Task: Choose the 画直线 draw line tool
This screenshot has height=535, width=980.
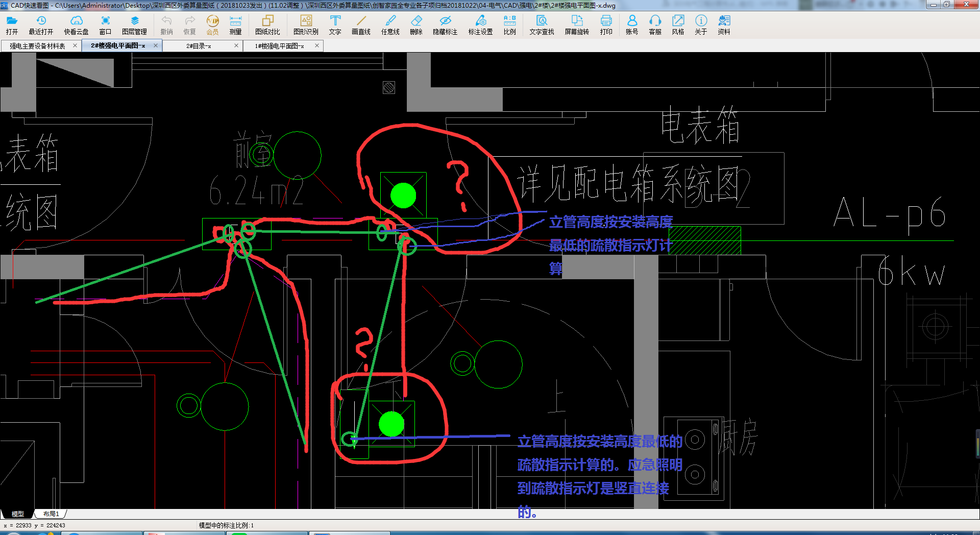Action: point(361,25)
